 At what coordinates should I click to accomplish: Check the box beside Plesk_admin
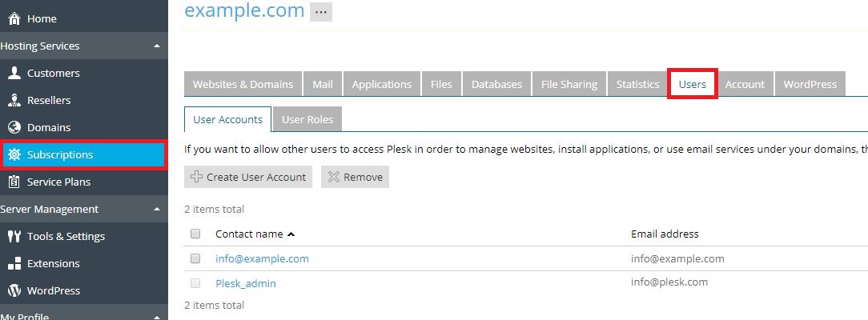coord(195,283)
